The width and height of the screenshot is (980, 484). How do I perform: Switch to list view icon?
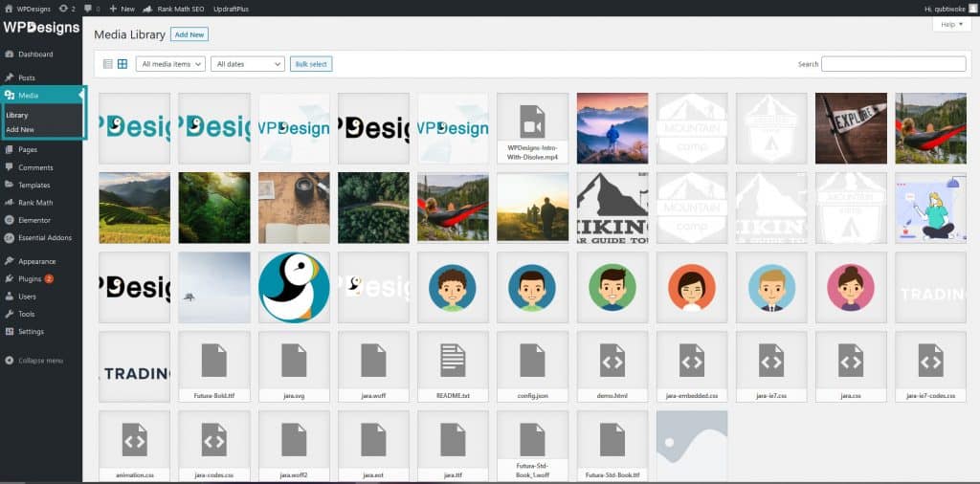[x=107, y=64]
